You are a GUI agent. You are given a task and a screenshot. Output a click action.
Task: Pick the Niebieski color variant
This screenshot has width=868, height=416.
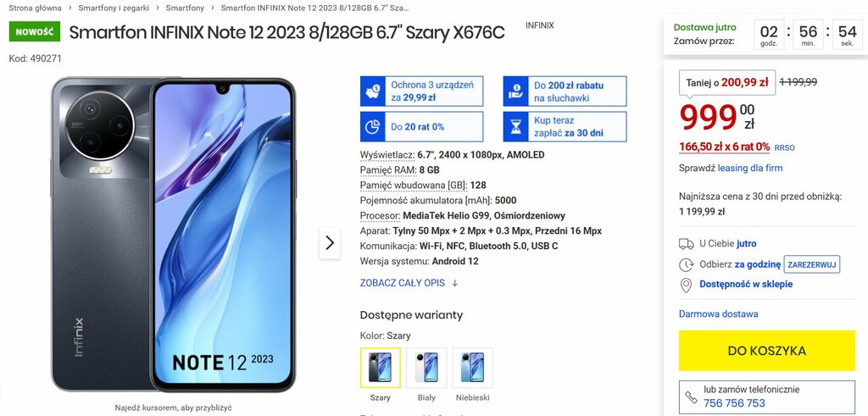coord(472,368)
